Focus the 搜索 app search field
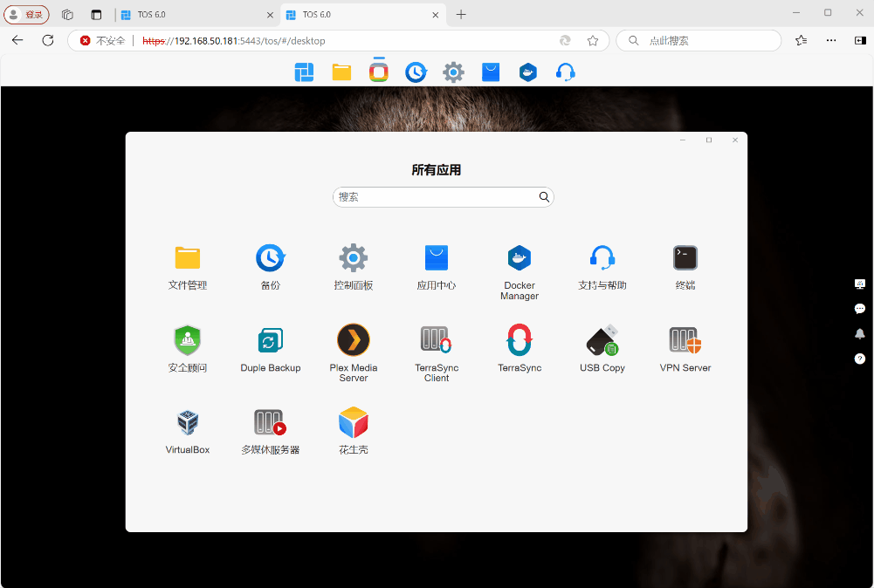Image resolution: width=874 pixels, height=588 pixels. 444,197
